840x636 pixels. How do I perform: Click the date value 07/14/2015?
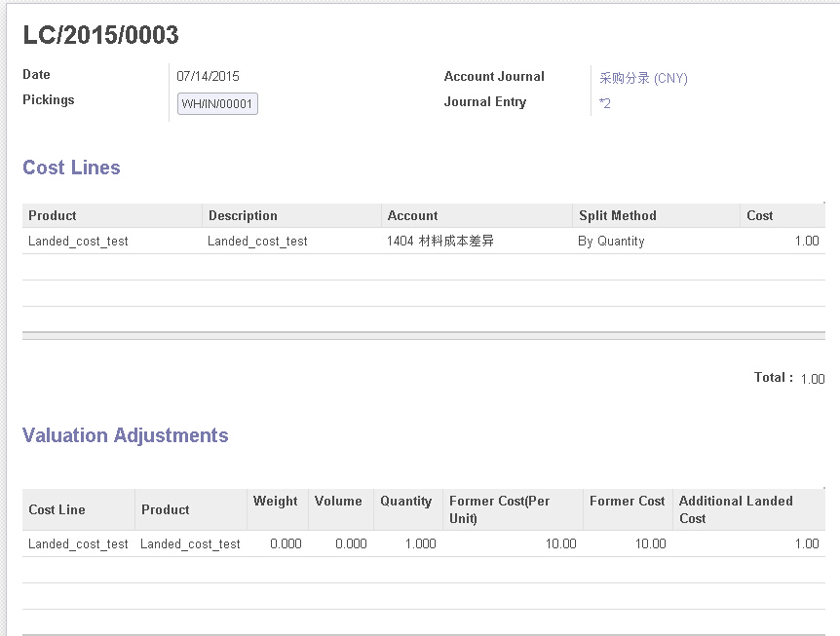(208, 76)
